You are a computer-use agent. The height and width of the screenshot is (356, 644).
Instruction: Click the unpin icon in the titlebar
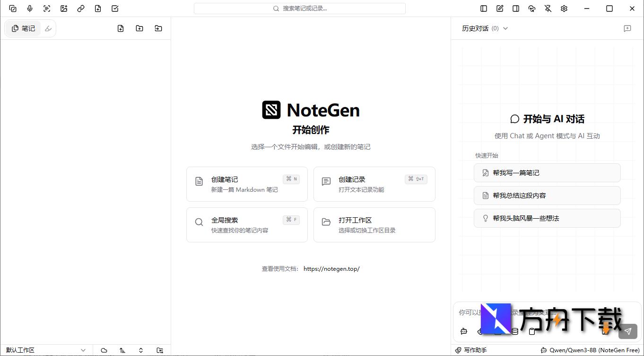[x=548, y=8]
